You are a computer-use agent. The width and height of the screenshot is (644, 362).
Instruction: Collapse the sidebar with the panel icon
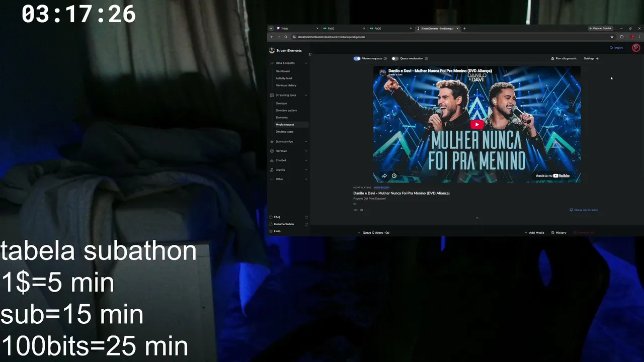[310, 54]
